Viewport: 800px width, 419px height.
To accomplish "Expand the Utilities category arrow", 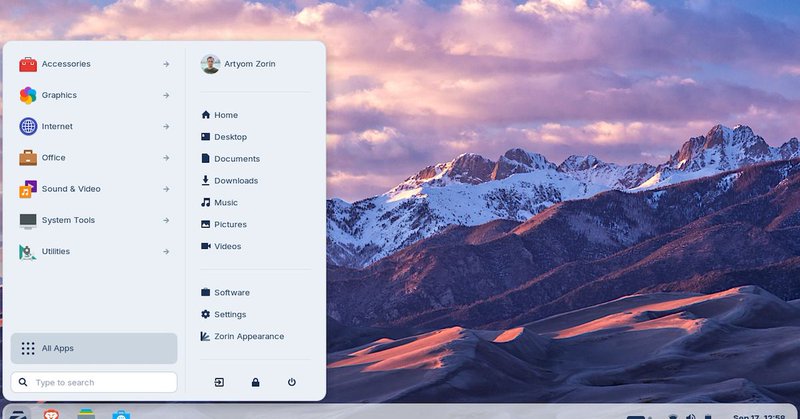I will 166,252.
